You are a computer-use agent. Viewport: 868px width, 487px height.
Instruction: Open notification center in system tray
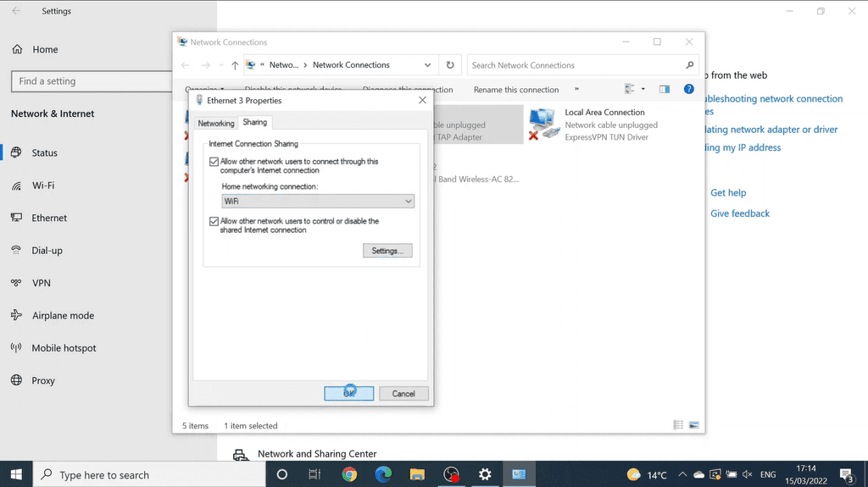pyautogui.click(x=847, y=474)
